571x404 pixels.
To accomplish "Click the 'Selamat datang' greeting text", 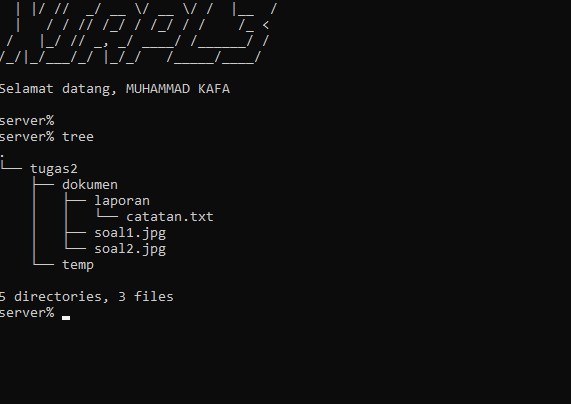I will click(x=58, y=89).
